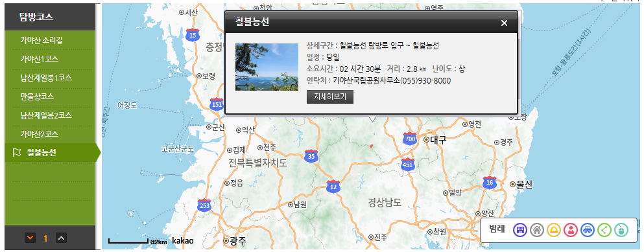
Task: Click the 경상남도 label on map
Action: coord(384,201)
